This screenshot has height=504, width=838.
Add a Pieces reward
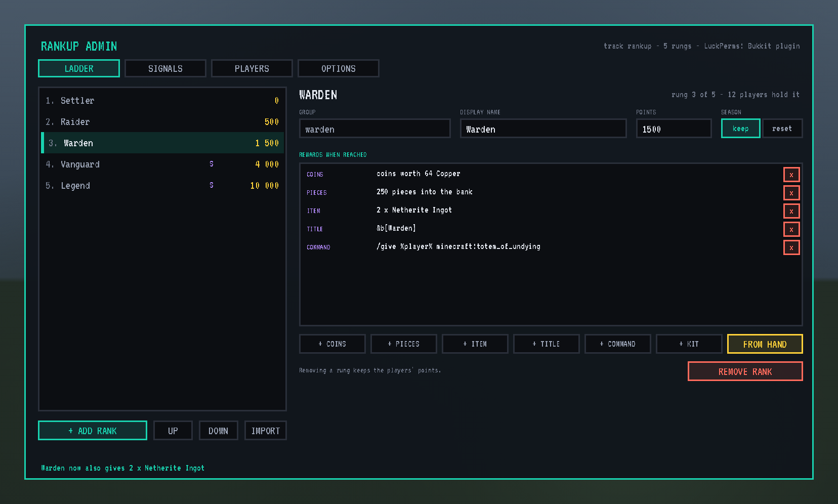(x=404, y=344)
